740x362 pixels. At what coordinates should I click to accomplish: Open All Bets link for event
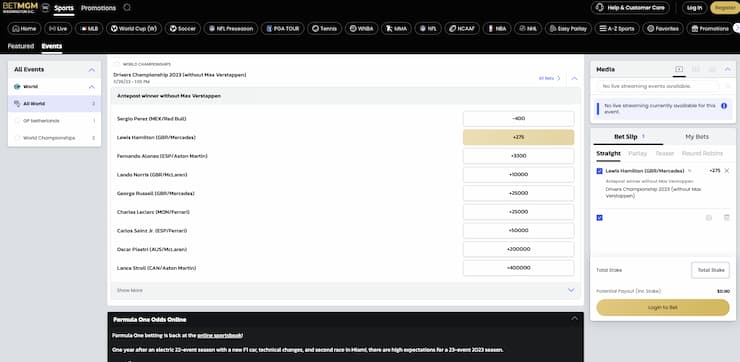click(x=549, y=78)
